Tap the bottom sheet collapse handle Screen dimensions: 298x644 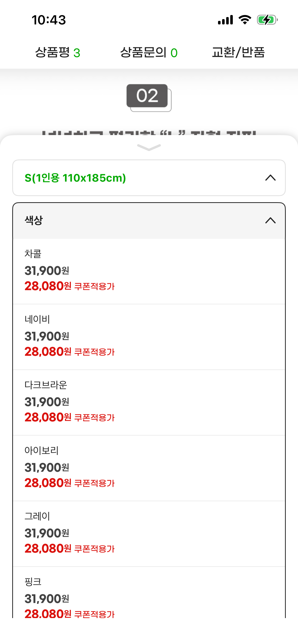tap(149, 147)
